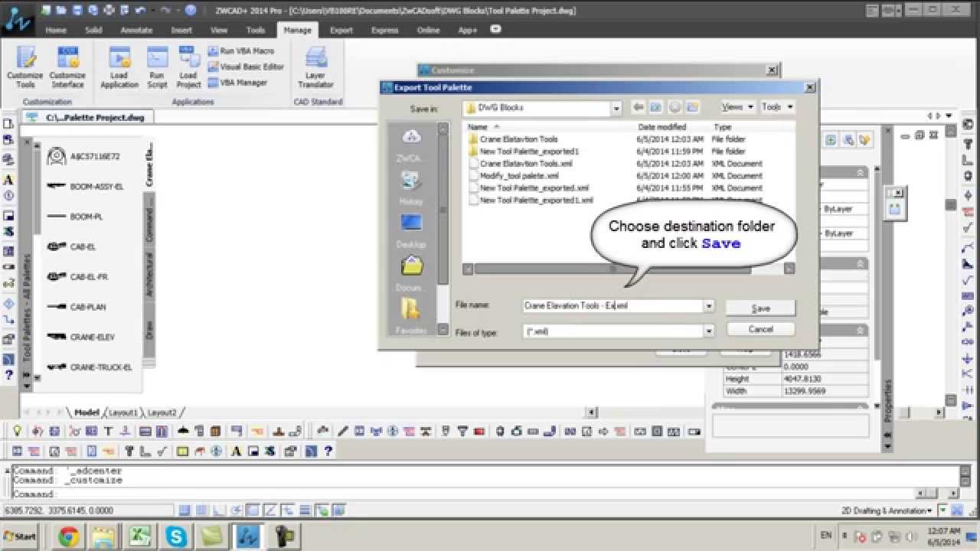This screenshot has height=551, width=980.
Task: Click the Create New Folder icon in the dialog
Action: click(x=692, y=107)
